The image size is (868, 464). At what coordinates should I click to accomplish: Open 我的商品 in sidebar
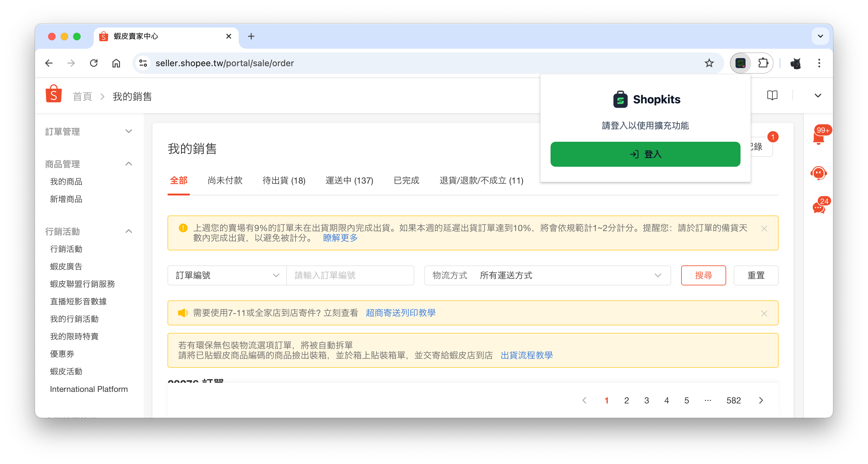66,181
